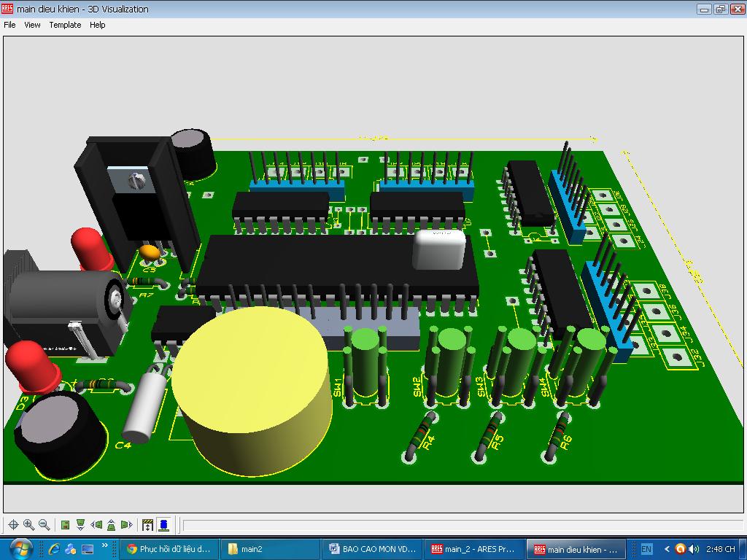Screen dimensions: 747x560
Task: Click the crosshair navigate icon
Action: 13,525
